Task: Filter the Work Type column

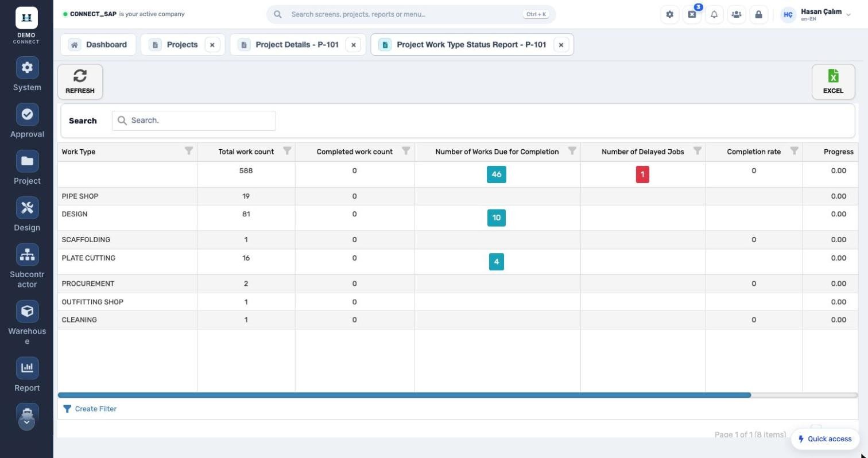Action: tap(188, 151)
